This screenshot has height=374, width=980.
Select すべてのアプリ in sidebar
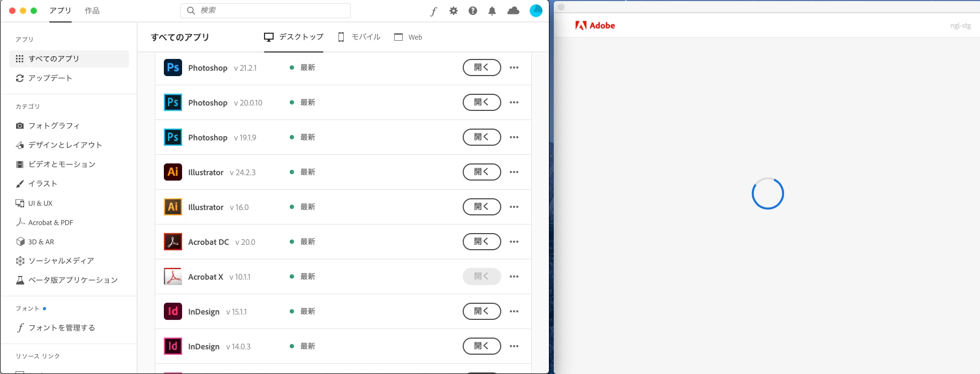tap(69, 59)
